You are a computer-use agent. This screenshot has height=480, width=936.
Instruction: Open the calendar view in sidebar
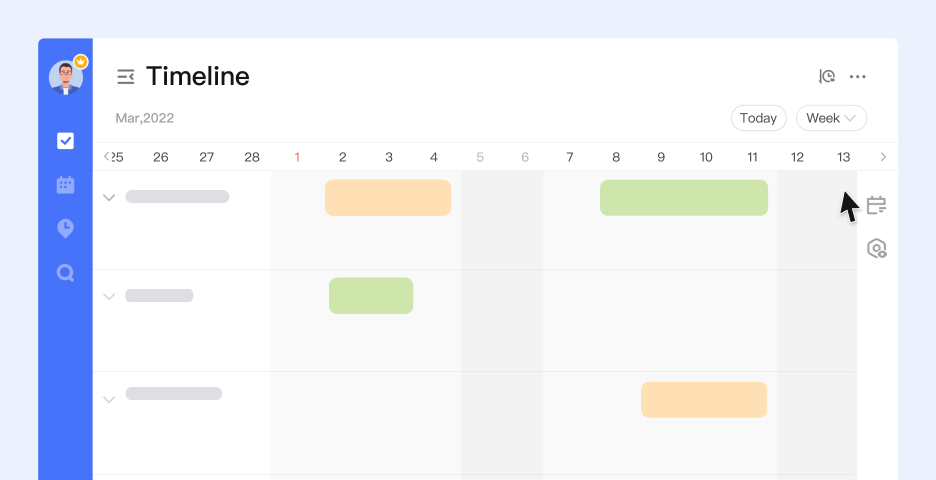[65, 185]
